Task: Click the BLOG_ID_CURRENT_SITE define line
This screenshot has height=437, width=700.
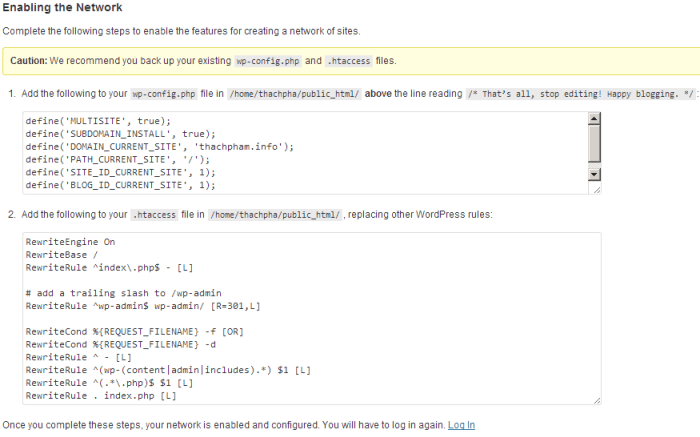Action: (121, 185)
